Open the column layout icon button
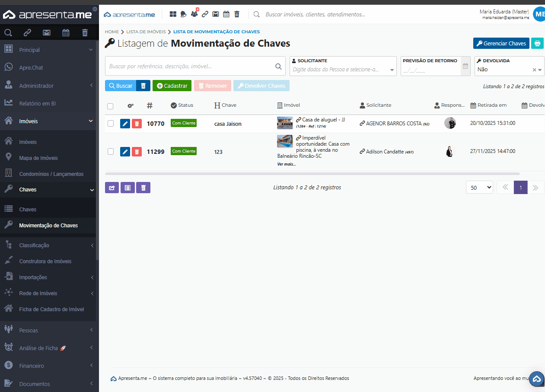 tap(127, 188)
